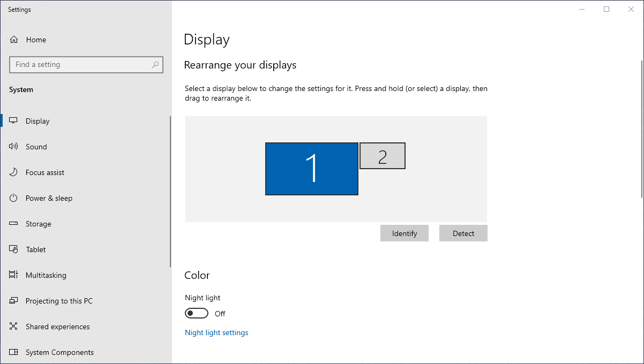This screenshot has width=644, height=364.
Task: Click the Storage drive icon
Action: tap(14, 224)
